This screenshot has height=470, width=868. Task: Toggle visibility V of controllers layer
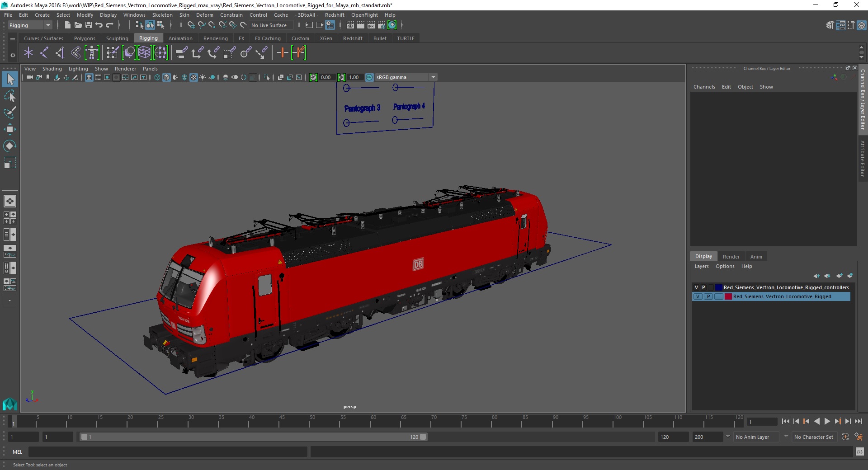[x=696, y=287]
